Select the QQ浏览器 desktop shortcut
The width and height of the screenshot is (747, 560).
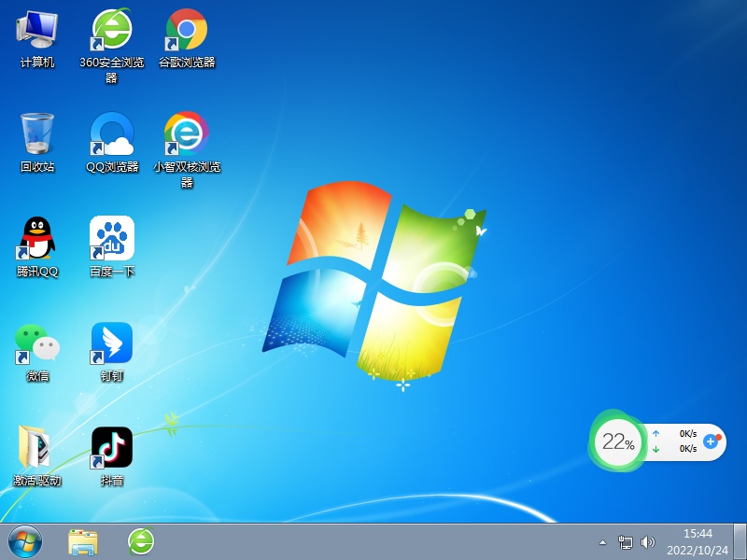112,143
